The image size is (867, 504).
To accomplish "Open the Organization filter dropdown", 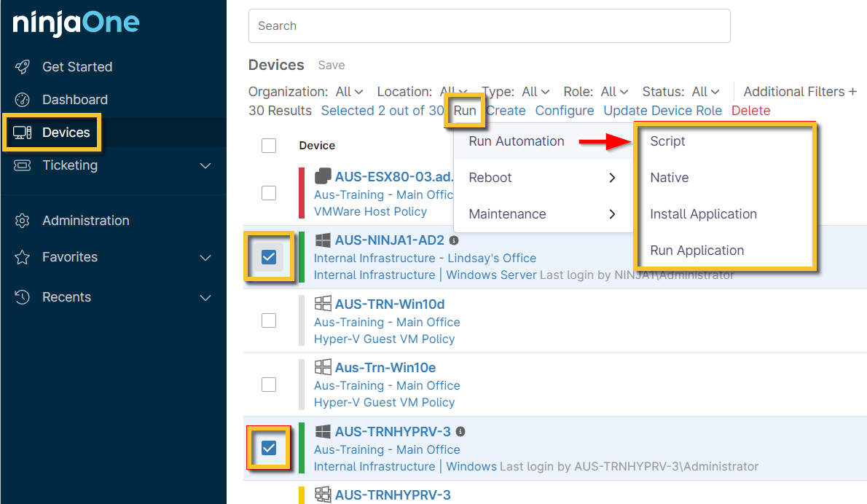I will (349, 92).
